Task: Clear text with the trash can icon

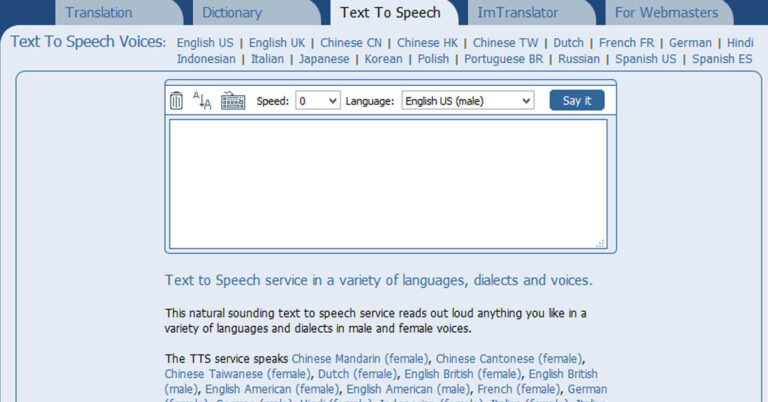Action: 176,101
